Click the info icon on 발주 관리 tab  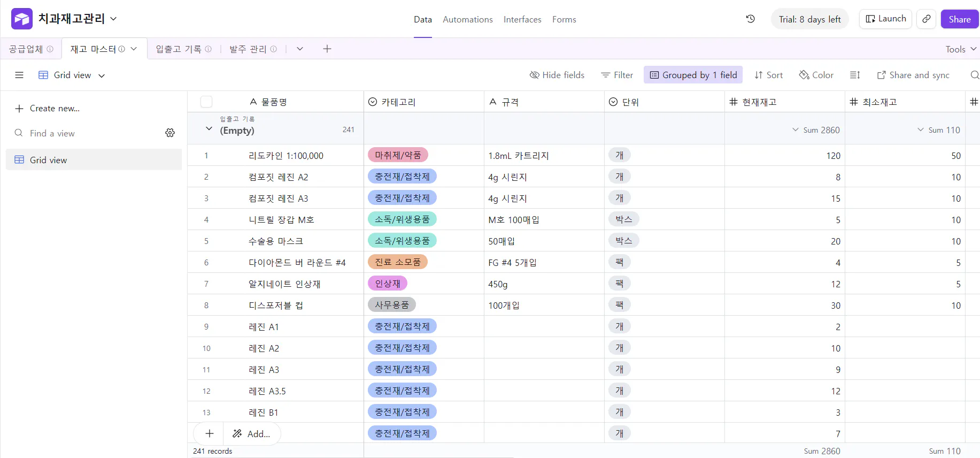click(274, 49)
